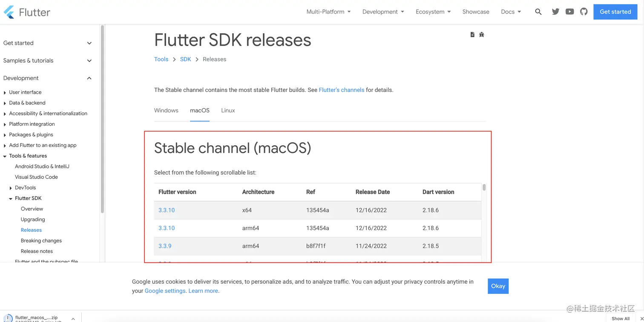Open the Overview sidebar link
This screenshot has height=322, width=644.
32,209
